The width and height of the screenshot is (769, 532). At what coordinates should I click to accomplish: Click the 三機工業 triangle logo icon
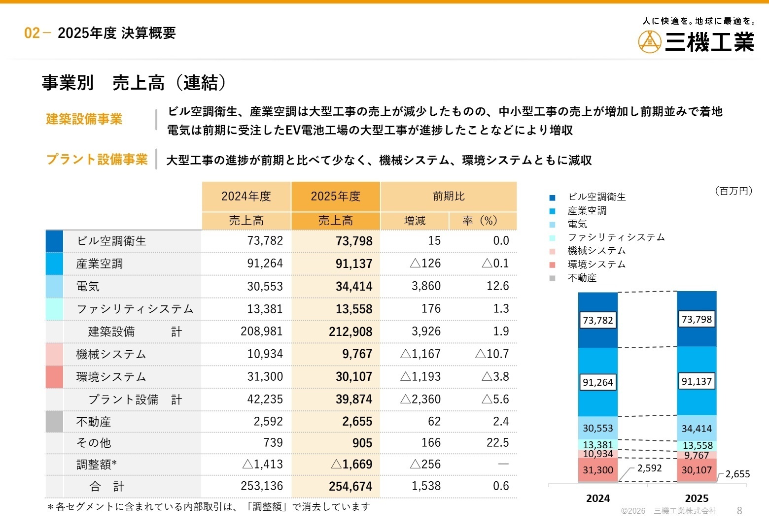tap(650, 41)
